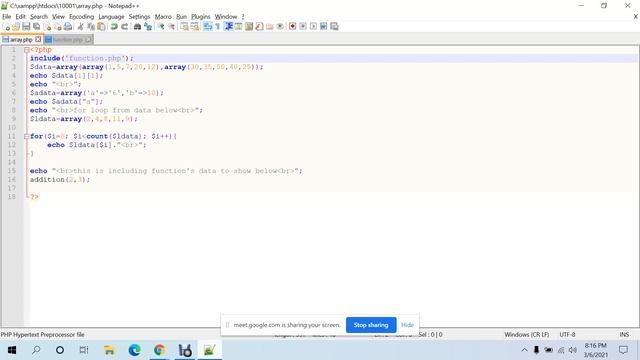The image size is (640, 360).
Task: Run the macro multiple times icon
Action: [324, 27]
